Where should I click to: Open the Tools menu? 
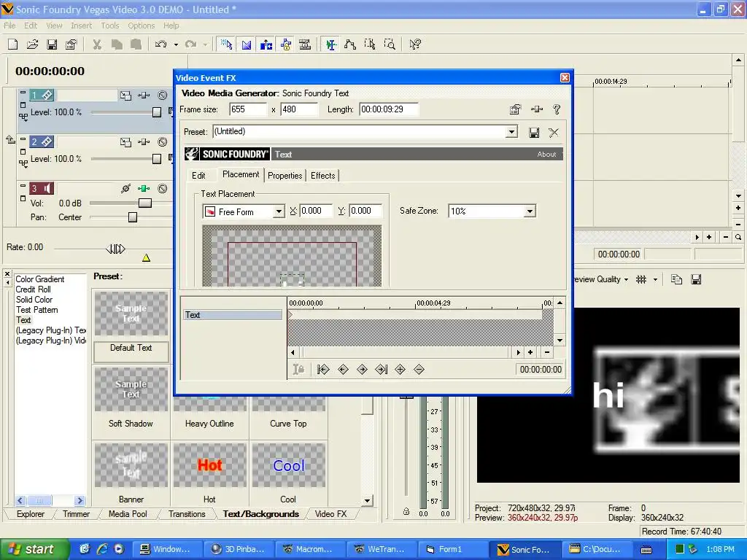(110, 26)
